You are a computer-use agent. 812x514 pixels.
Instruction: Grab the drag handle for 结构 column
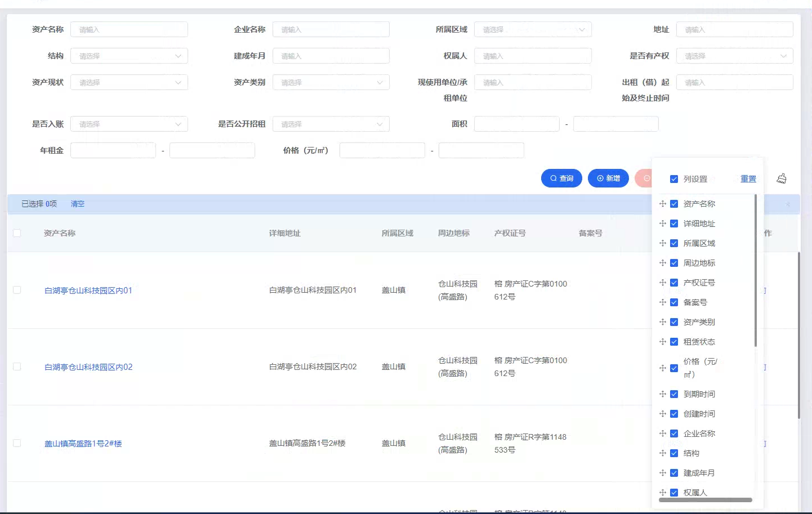(x=663, y=453)
